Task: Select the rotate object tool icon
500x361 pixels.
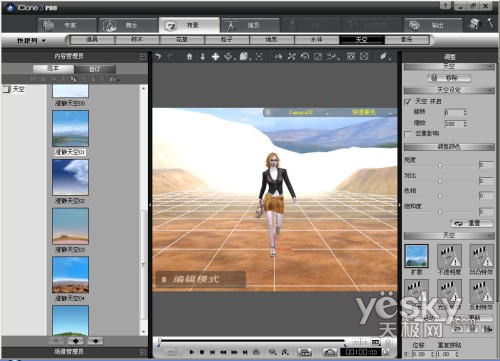Action: tap(305, 57)
